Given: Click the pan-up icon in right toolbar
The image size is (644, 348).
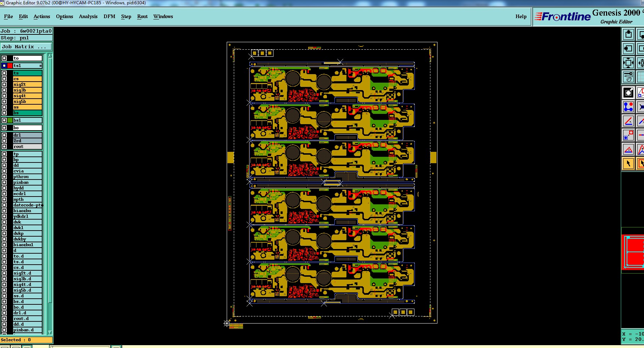Looking at the screenshot, I should point(628,34).
